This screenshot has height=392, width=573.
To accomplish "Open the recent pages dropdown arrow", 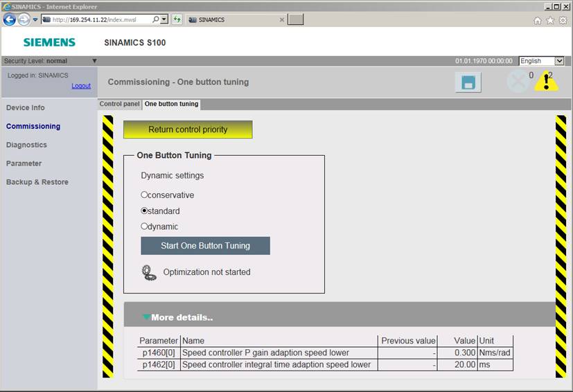I will click(35, 19).
